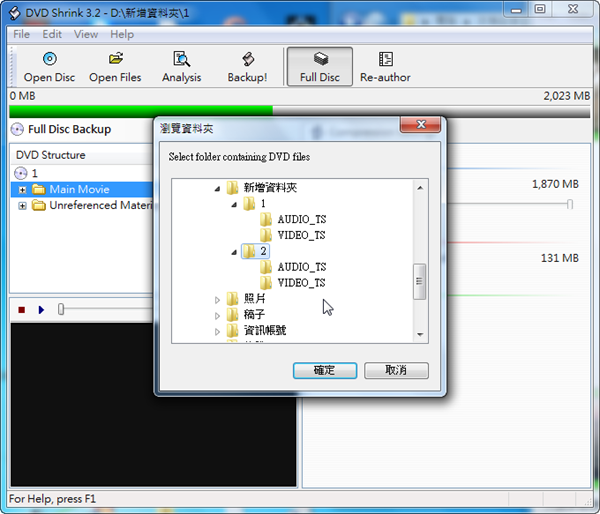Close the 瀏覽資料夾 dialog
The width and height of the screenshot is (600, 514).
(x=421, y=124)
